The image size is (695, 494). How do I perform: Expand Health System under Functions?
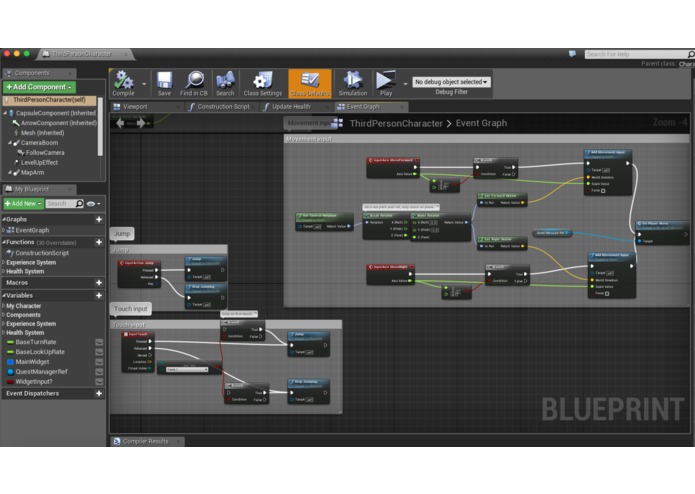pos(4,272)
